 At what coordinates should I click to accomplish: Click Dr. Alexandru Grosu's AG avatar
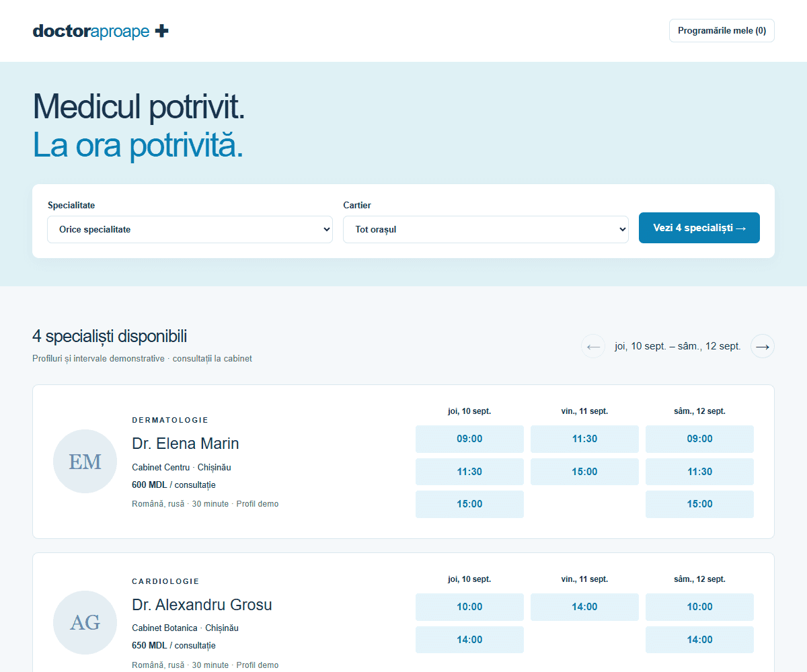coord(85,622)
